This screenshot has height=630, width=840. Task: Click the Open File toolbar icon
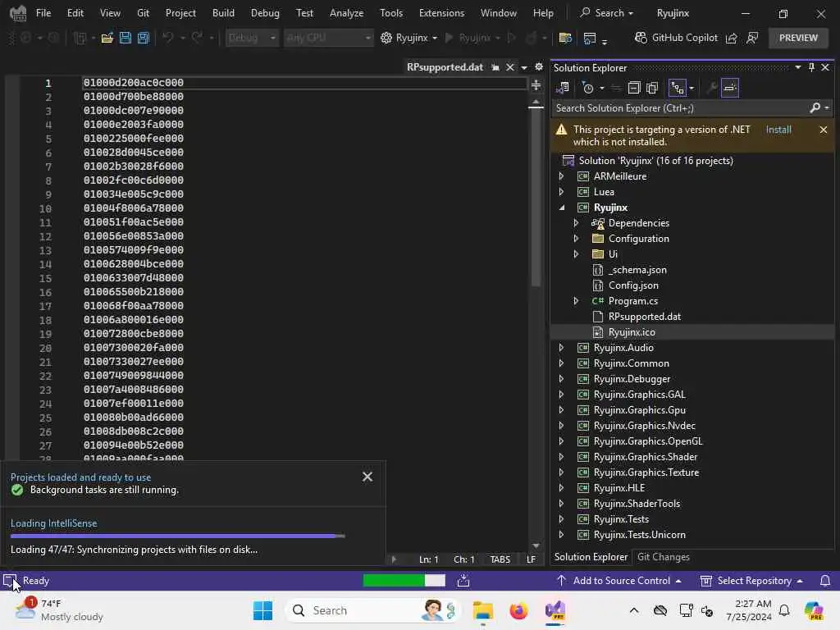pyautogui.click(x=107, y=38)
